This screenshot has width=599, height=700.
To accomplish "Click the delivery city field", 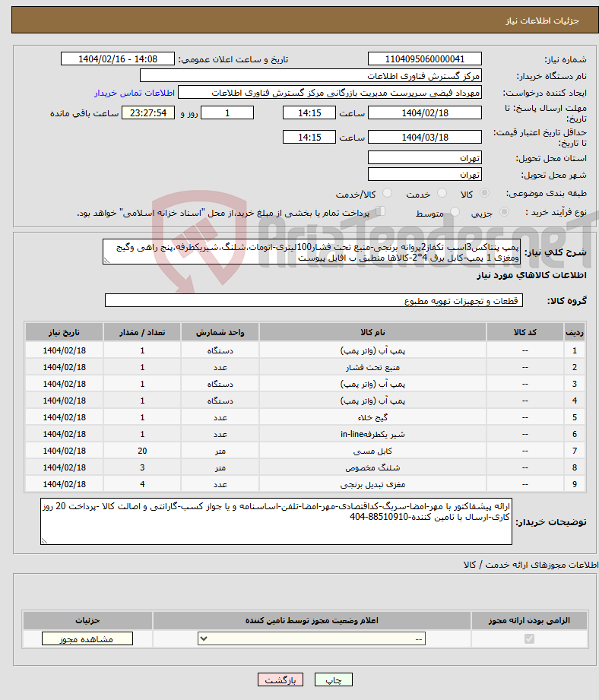I will pyautogui.click(x=425, y=174).
